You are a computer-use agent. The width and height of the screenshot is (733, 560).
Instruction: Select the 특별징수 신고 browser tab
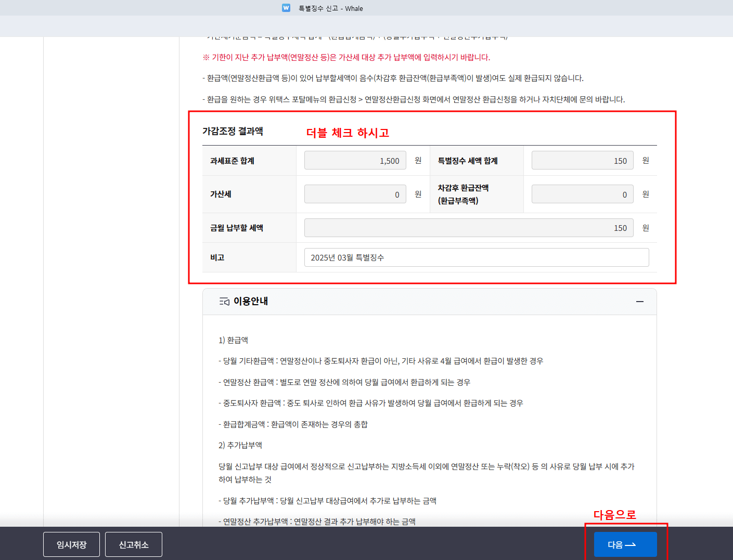click(330, 8)
